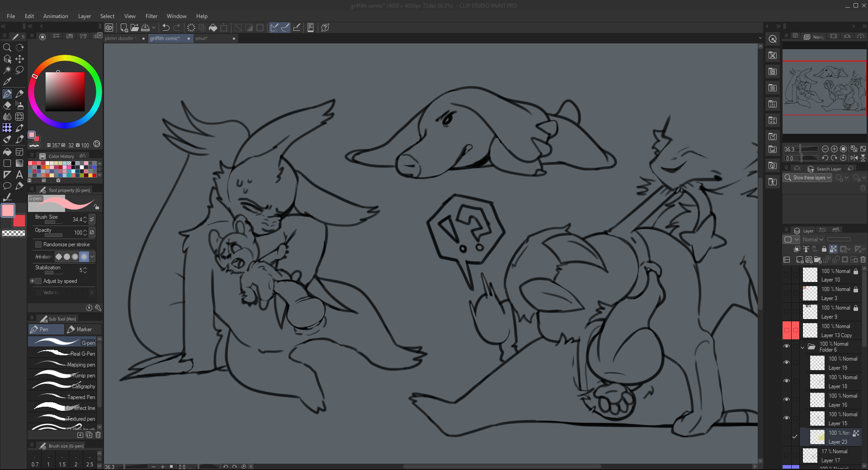Click Clear (deselect burst) icon in command bar
This screenshot has height=470, width=868.
click(191, 28)
